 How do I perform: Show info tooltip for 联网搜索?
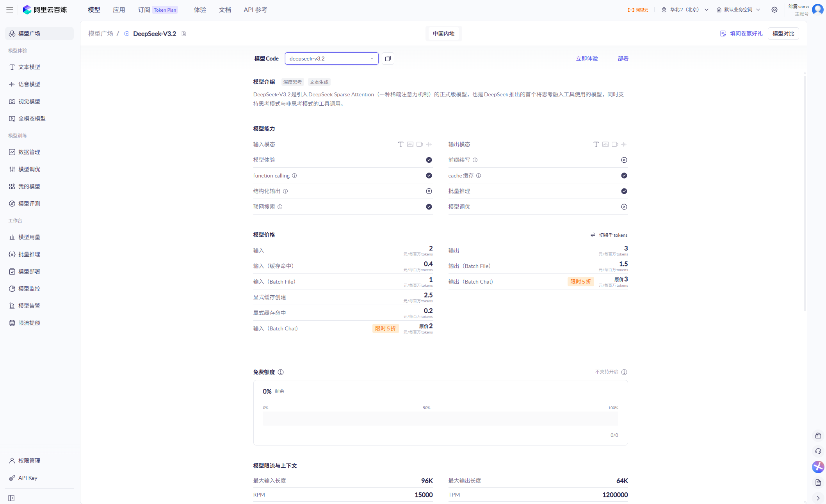[x=280, y=207]
